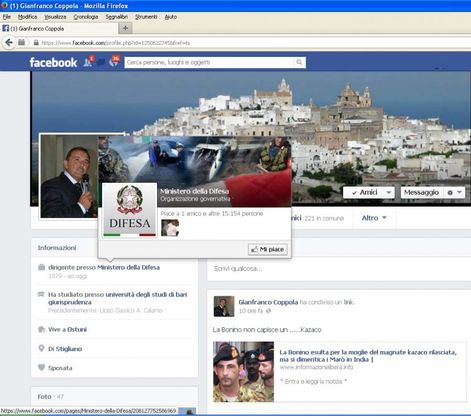Open the poster avatar on the shared link post
The image size is (471, 416).
tap(224, 306)
